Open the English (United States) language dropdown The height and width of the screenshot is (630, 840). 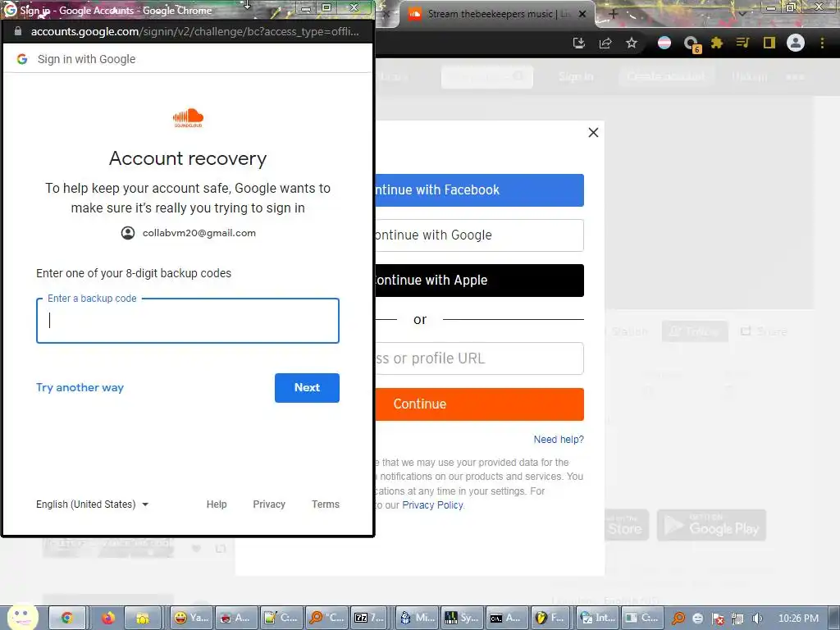point(92,504)
